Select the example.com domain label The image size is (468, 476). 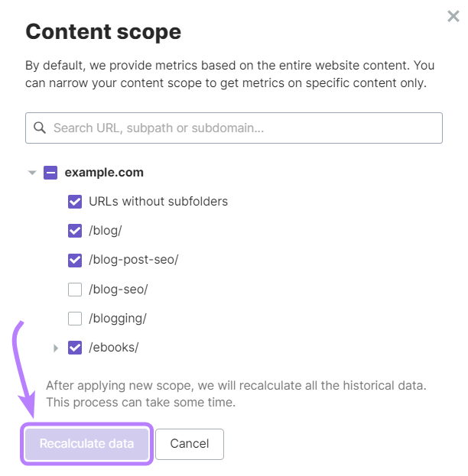click(104, 173)
